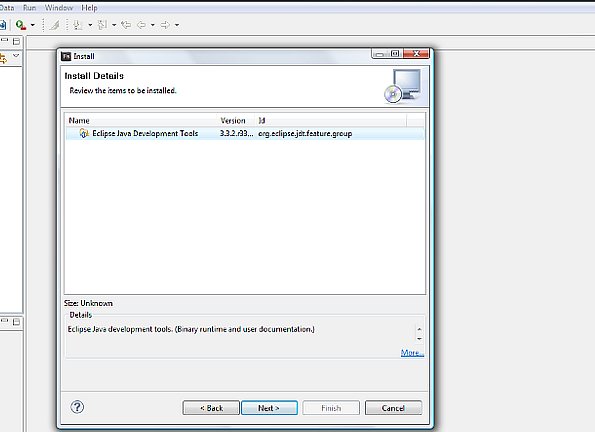This screenshot has height=432, width=595.
Task: Open the external tools run dropdown arrow
Action: [33, 25]
